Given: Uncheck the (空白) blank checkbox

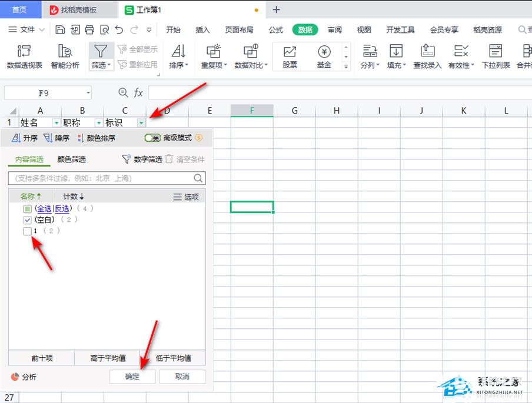Looking at the screenshot, I should (x=28, y=220).
